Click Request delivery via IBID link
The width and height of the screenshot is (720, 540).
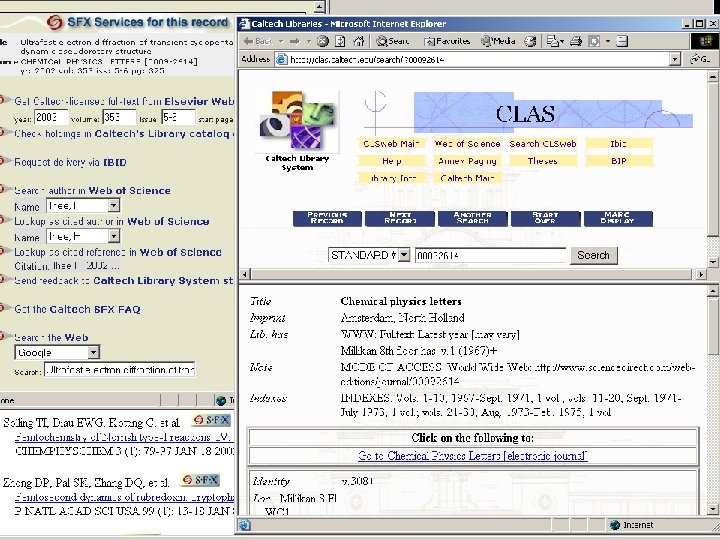70,162
